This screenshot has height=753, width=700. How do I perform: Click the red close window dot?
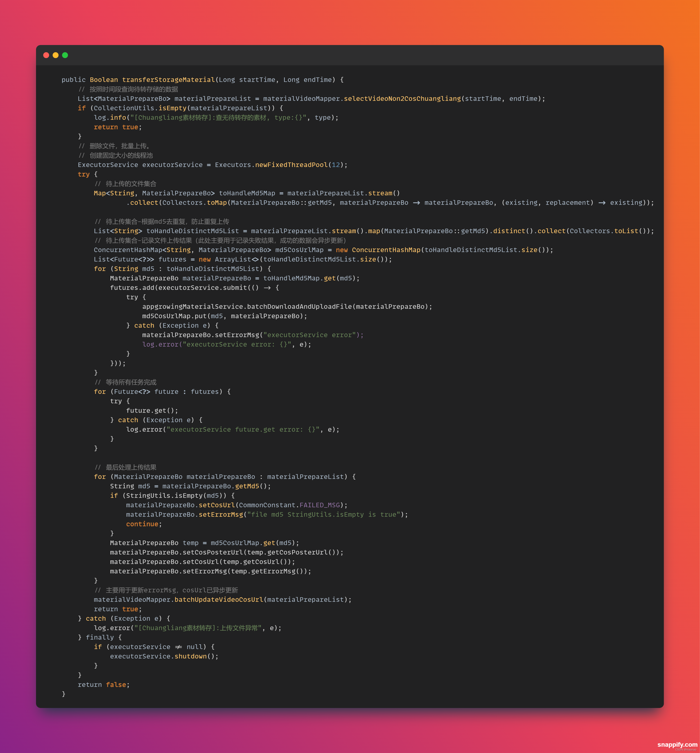46,55
